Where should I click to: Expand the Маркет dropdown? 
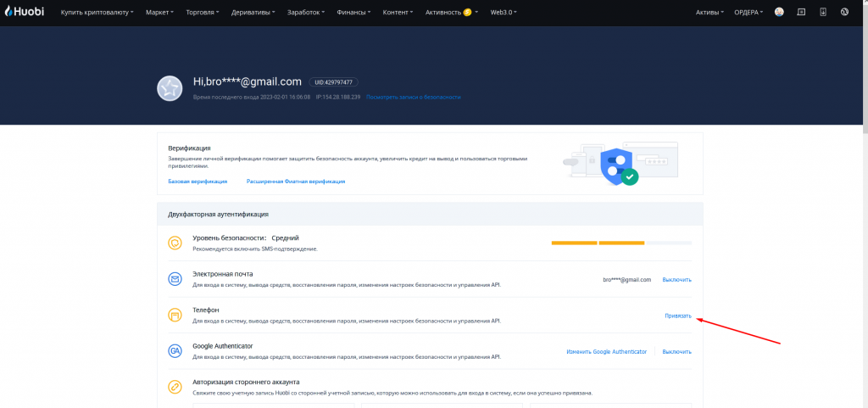click(x=159, y=12)
